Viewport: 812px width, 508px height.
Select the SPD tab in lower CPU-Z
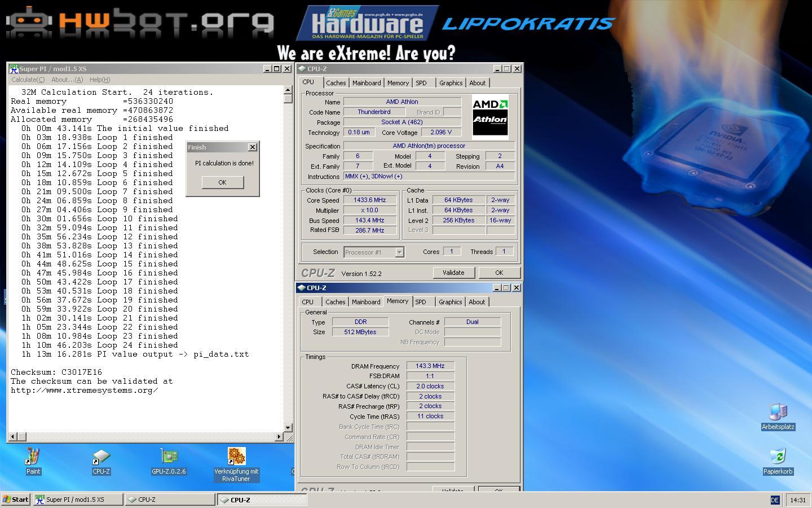click(x=421, y=302)
